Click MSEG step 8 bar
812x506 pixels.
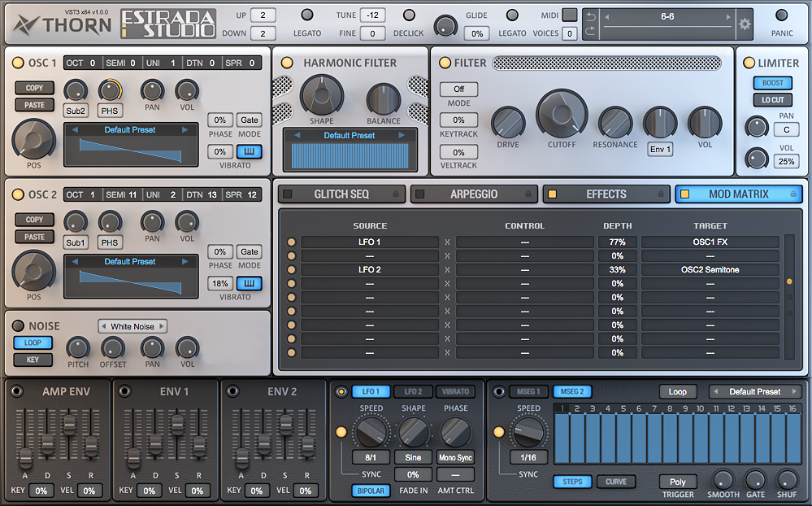click(x=670, y=438)
